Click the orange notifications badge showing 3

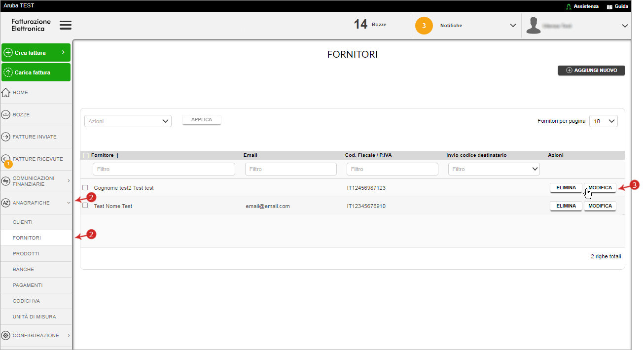[x=424, y=26]
